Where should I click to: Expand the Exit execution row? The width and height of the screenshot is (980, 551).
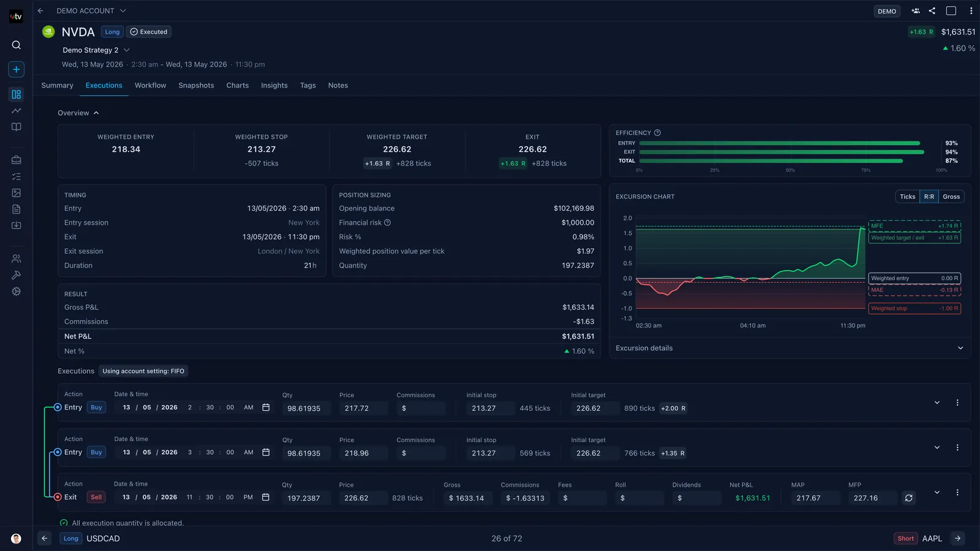point(937,492)
